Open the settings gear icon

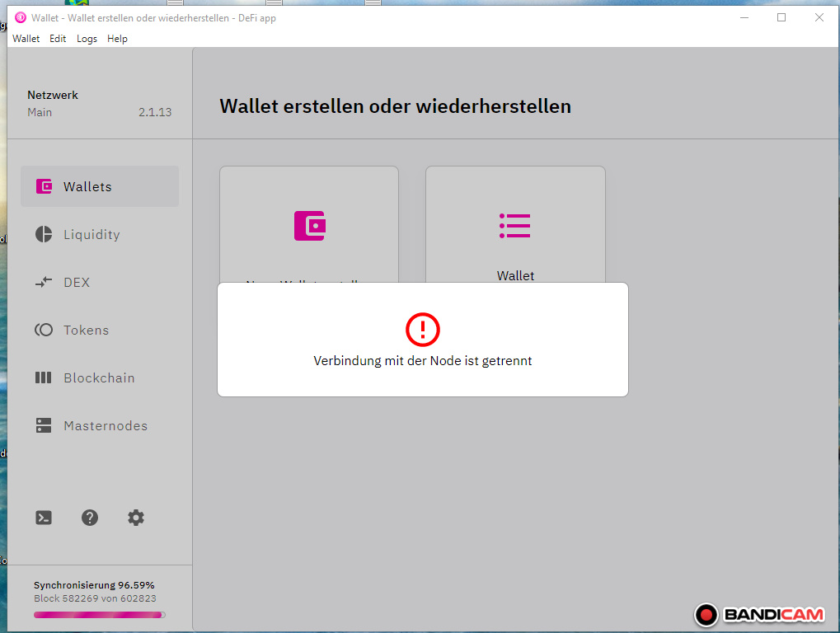(136, 518)
